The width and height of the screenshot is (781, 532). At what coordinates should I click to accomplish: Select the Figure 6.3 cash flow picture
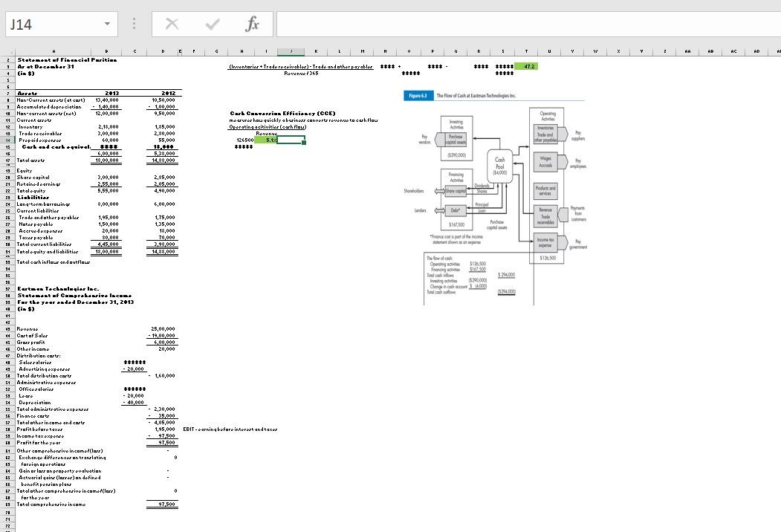pyautogui.click(x=496, y=198)
